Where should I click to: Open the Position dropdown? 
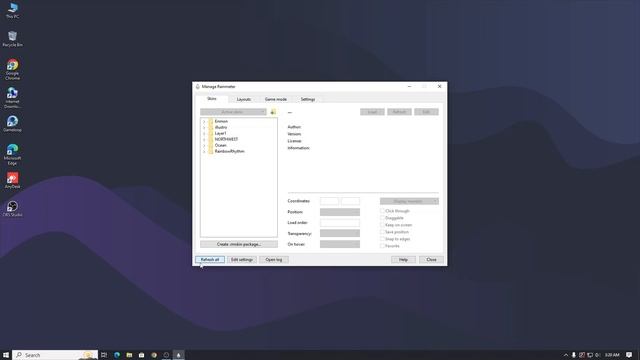click(x=340, y=212)
